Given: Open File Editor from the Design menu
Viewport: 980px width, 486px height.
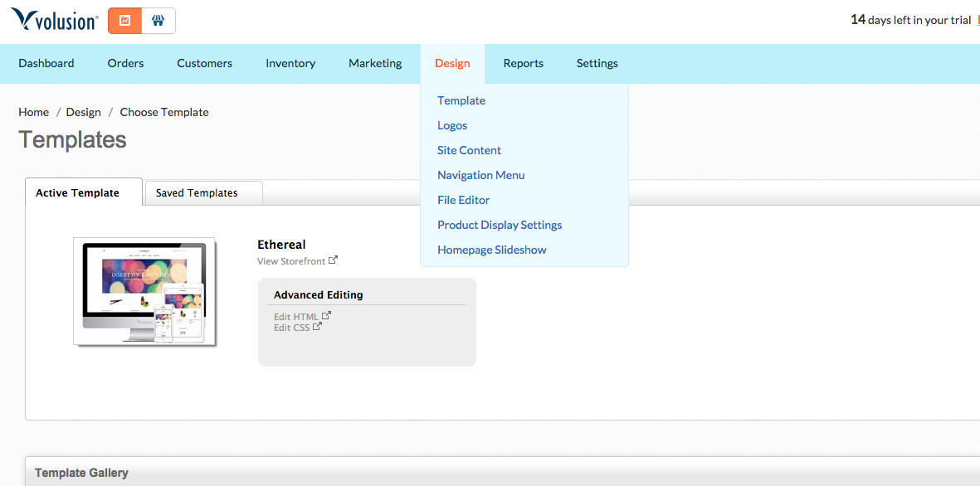Looking at the screenshot, I should click(463, 200).
